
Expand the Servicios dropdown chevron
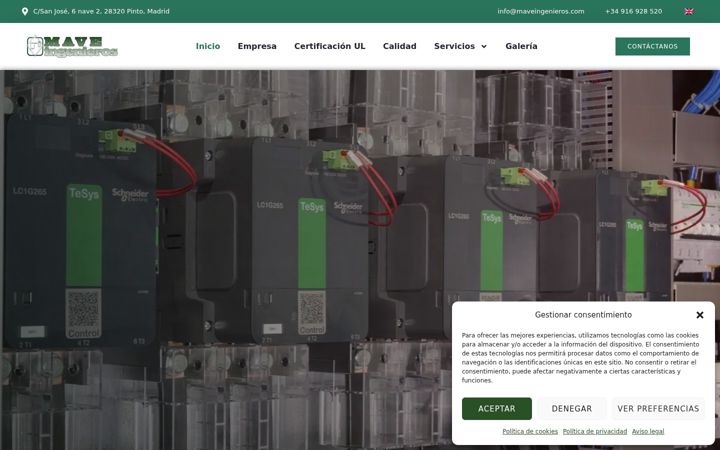[484, 46]
